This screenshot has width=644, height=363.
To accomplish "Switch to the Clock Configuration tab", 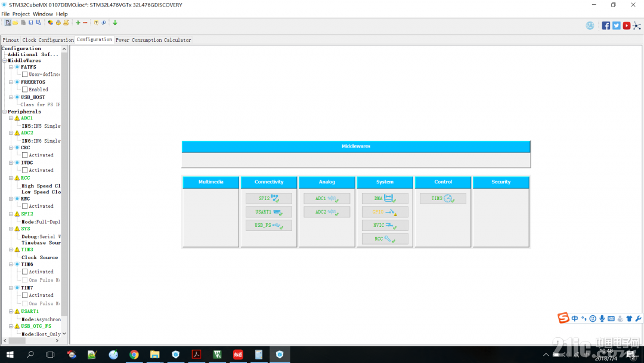I will pos(48,40).
